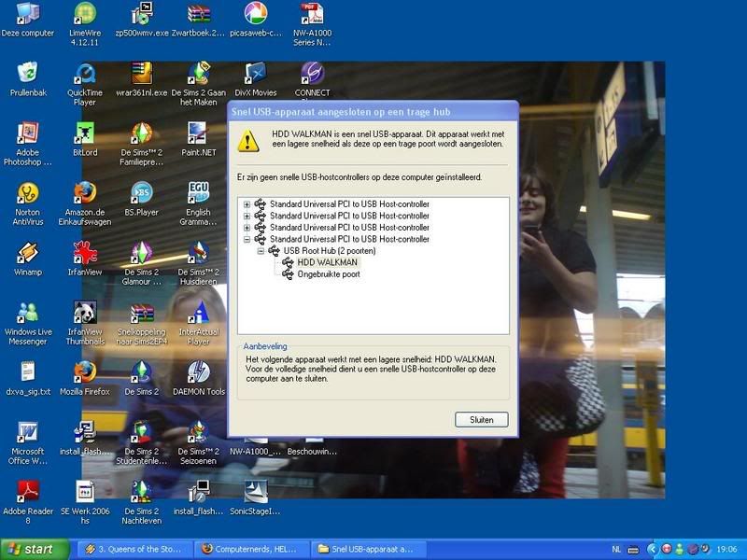Viewport: 747px width, 560px height.
Task: Expand the topmost Standard Universal PCI host-controller
Action: pyautogui.click(x=247, y=204)
